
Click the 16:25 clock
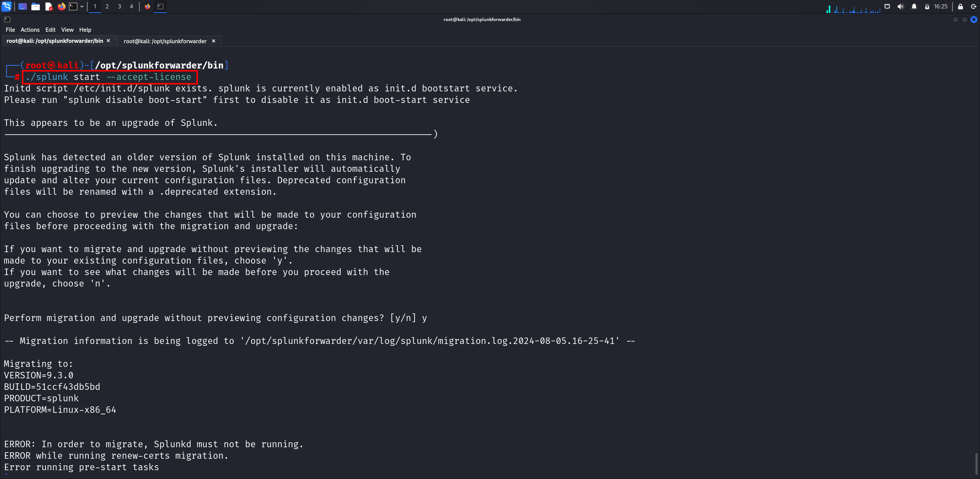point(941,7)
